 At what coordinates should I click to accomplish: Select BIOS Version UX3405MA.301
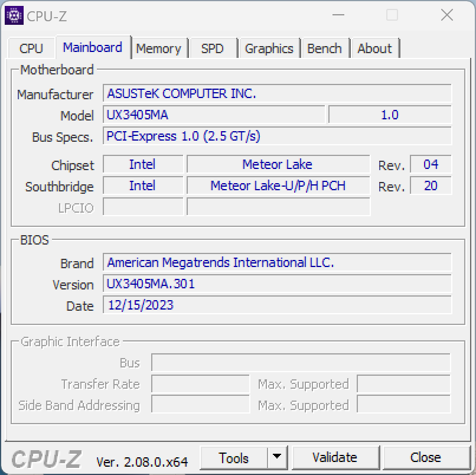(x=277, y=284)
